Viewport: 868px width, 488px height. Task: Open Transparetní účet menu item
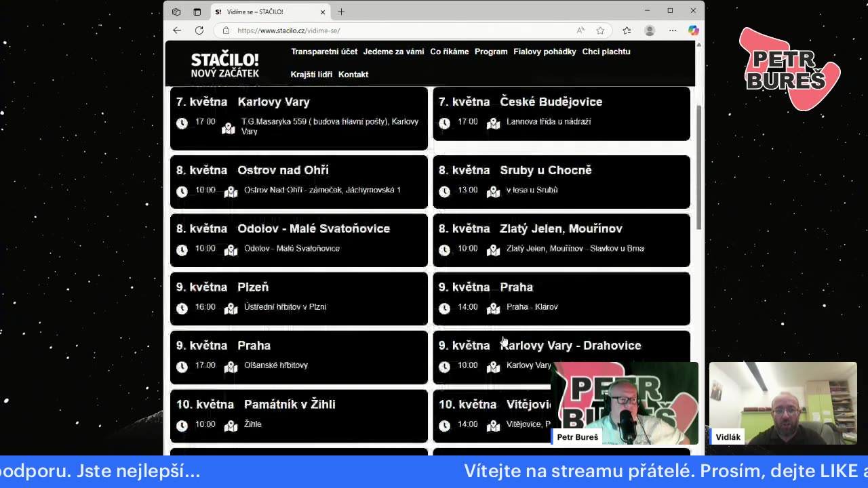point(324,52)
